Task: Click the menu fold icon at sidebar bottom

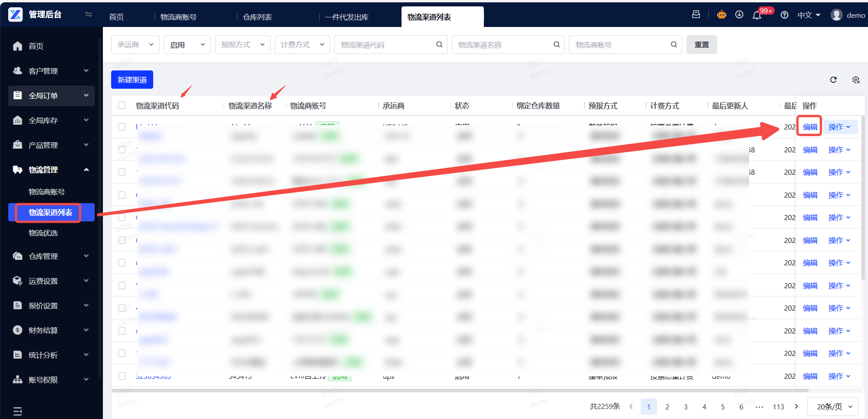Action: [x=17, y=412]
